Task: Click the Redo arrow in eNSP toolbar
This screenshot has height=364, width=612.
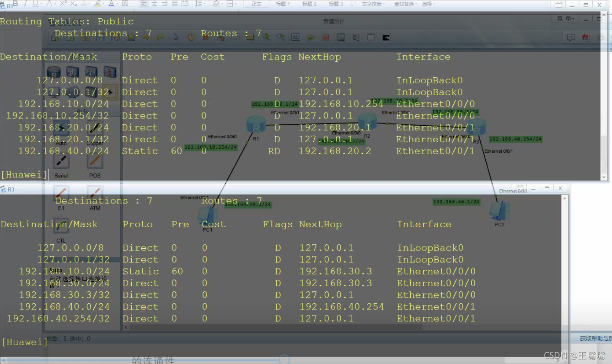Action: click(x=161, y=37)
